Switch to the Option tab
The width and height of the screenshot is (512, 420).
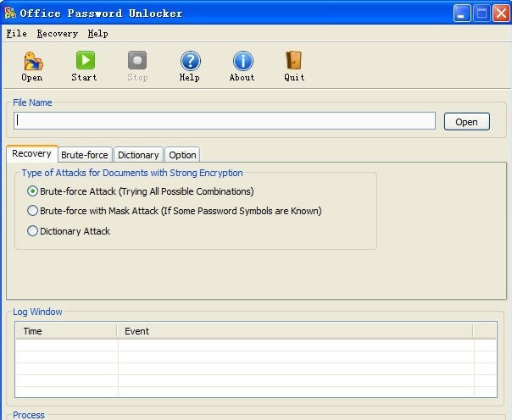182,155
